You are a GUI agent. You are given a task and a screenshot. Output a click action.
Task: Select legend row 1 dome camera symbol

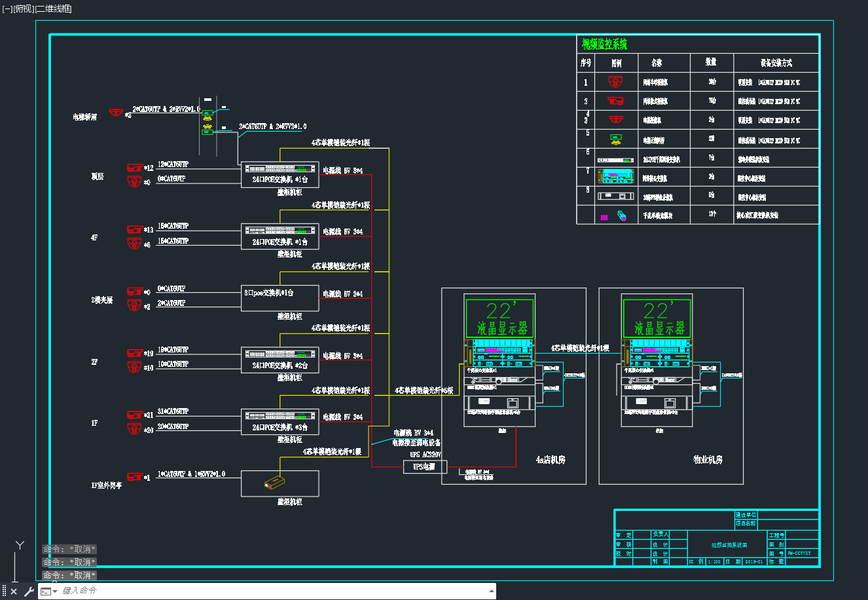[x=615, y=82]
